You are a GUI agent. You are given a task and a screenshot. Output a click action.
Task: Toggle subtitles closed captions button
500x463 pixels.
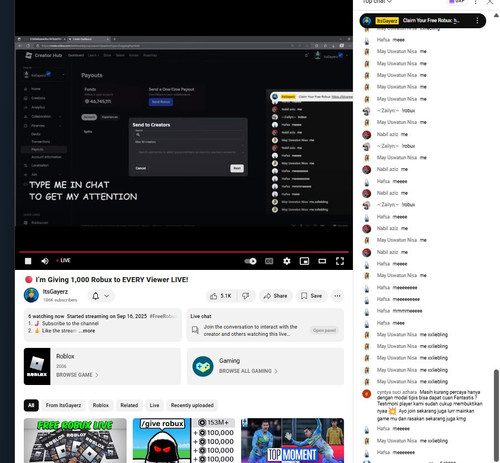[269, 261]
